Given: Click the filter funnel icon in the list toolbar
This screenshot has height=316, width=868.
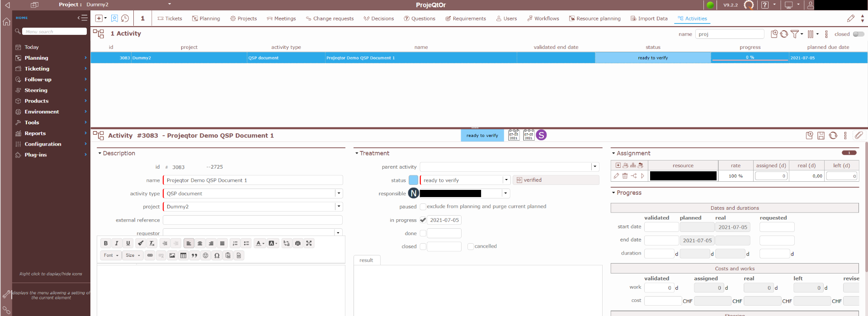Looking at the screenshot, I should coord(794,34).
